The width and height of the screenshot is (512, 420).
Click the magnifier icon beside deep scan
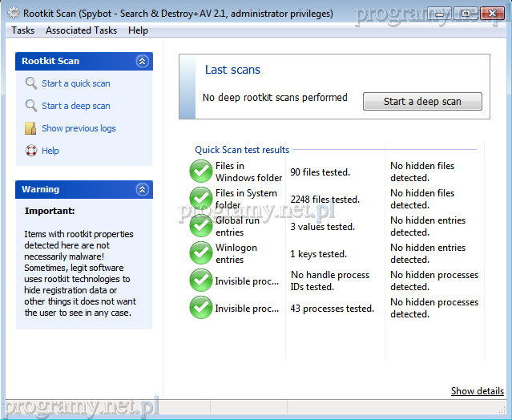pos(30,106)
